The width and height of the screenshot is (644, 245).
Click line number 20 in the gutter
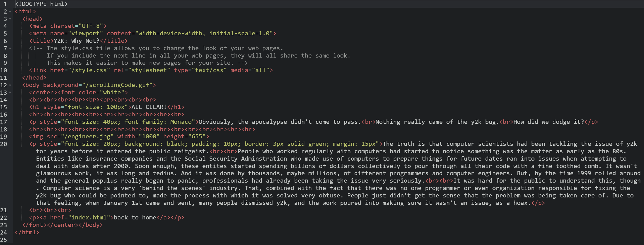click(x=4, y=144)
